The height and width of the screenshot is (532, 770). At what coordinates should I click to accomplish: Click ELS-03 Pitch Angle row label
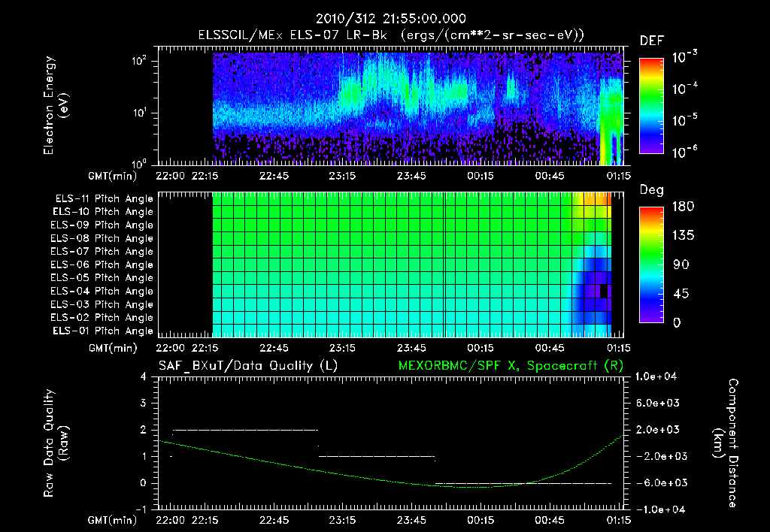(x=102, y=305)
